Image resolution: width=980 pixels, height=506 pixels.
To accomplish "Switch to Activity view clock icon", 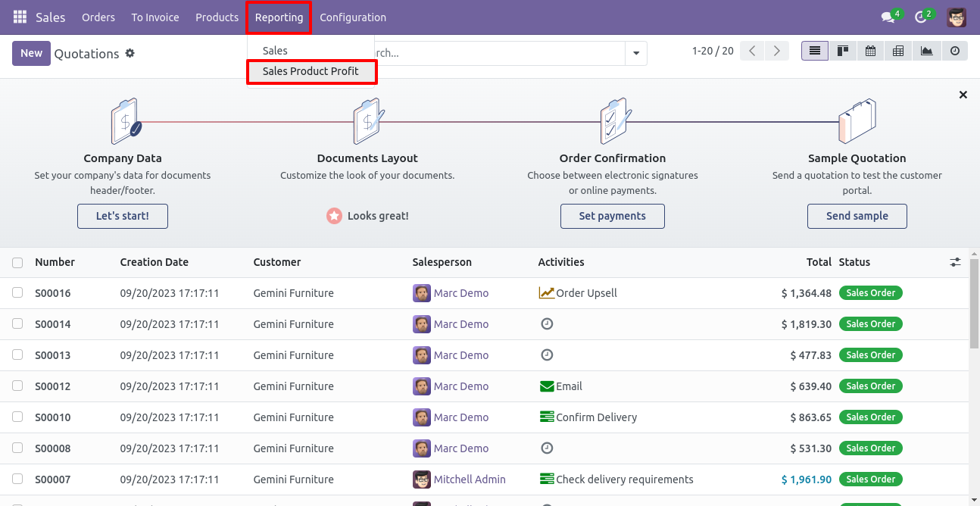I will pos(954,51).
